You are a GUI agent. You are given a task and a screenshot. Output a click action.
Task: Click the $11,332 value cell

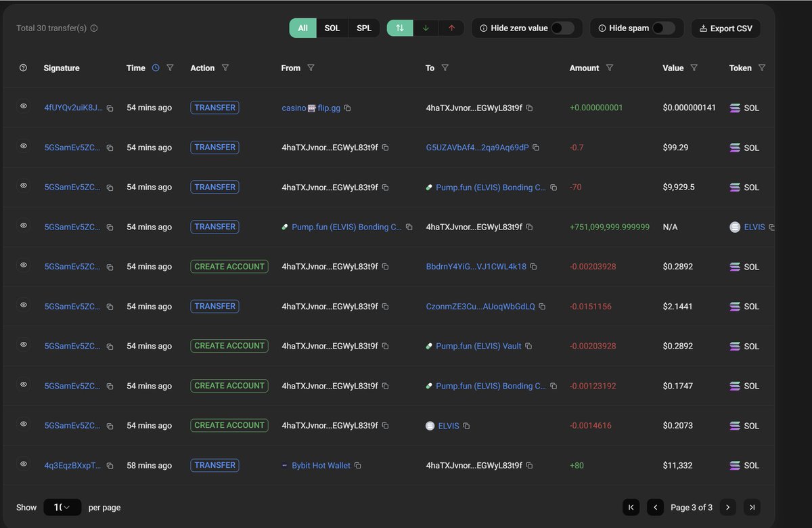pyautogui.click(x=677, y=466)
